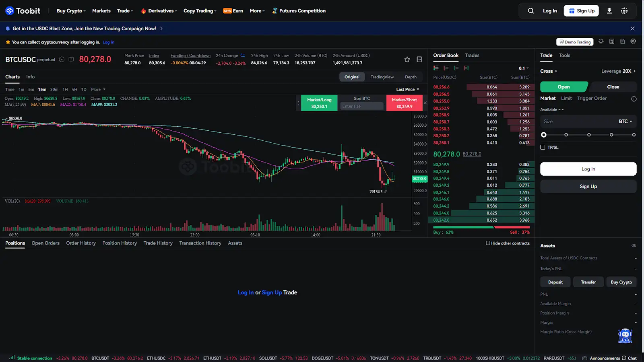Add BTCUSDC to favorites star
This screenshot has height=362, width=644.
[x=407, y=60]
